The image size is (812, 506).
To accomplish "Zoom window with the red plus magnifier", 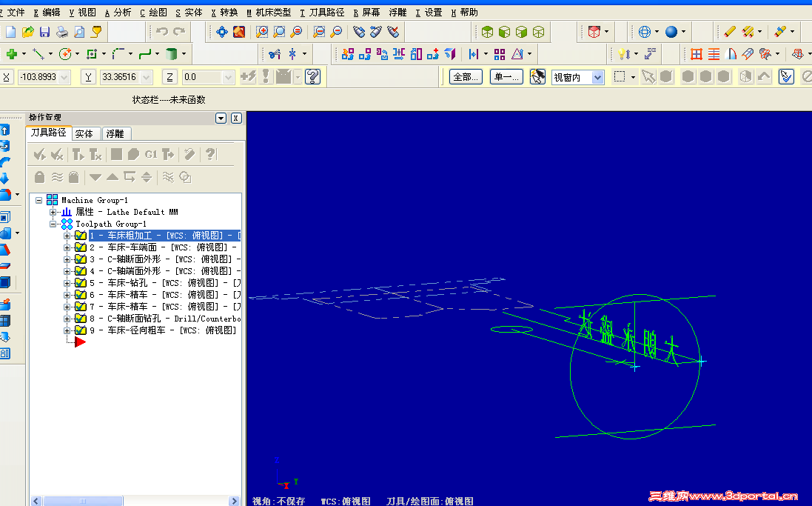I will (263, 32).
